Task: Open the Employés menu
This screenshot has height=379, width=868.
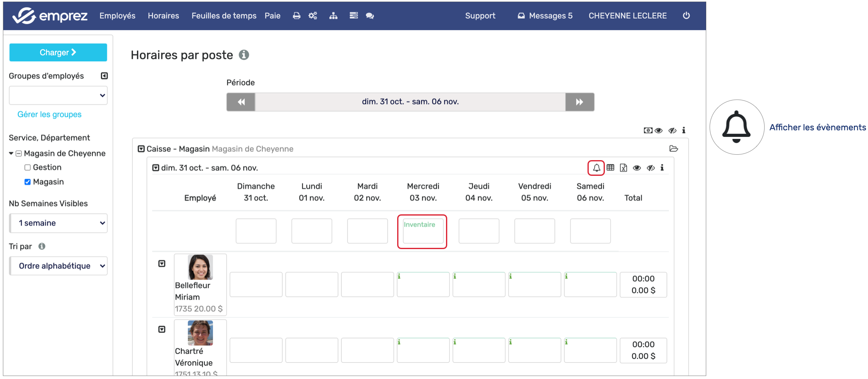Action: (x=117, y=16)
